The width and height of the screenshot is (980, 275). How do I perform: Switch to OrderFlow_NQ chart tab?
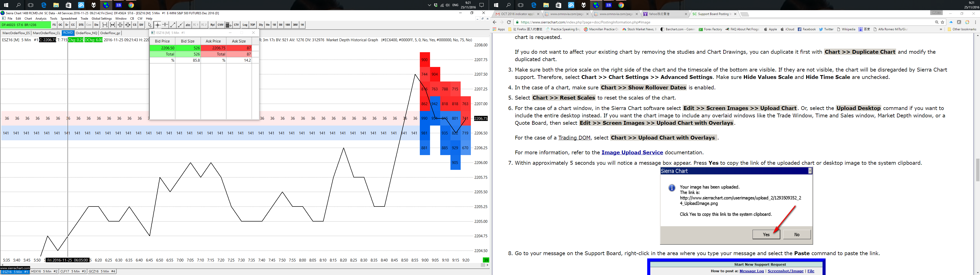[86, 33]
